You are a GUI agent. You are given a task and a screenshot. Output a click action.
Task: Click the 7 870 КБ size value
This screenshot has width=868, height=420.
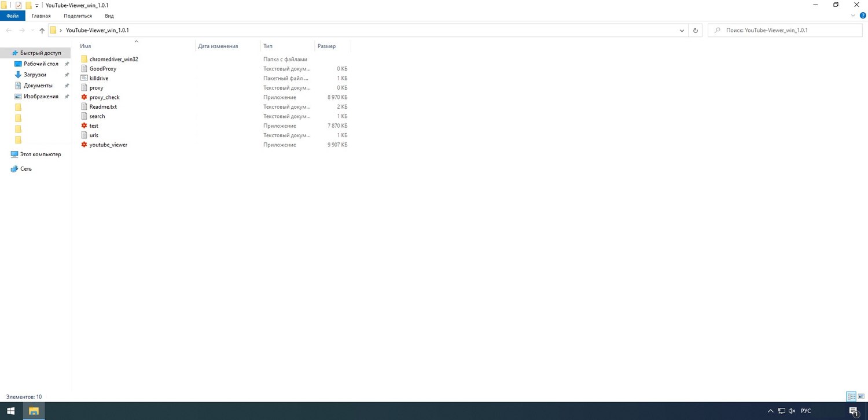pyautogui.click(x=337, y=126)
